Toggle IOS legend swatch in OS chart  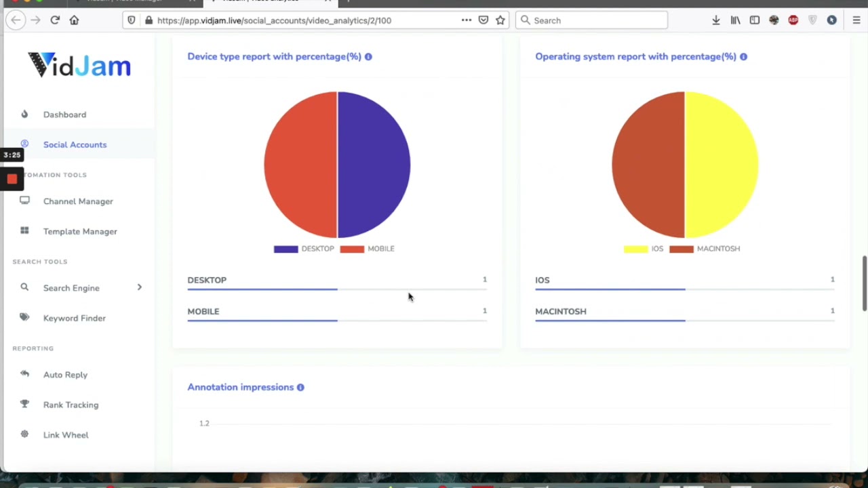pos(635,249)
